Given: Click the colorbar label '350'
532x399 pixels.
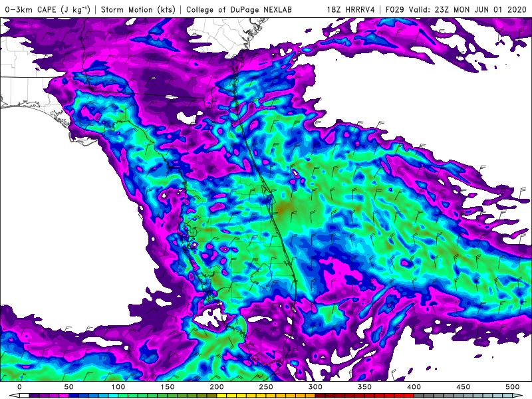Looking at the screenshot, I should pos(364,387).
